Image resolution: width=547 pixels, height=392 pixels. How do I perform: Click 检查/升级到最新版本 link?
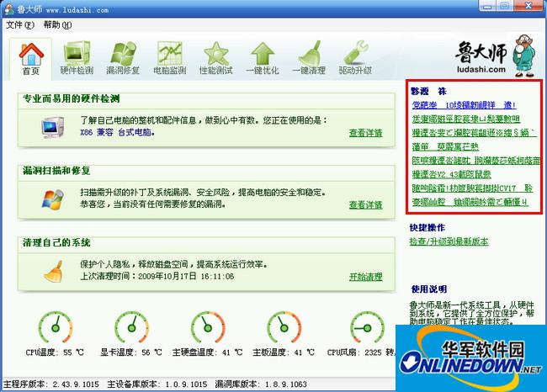(449, 241)
